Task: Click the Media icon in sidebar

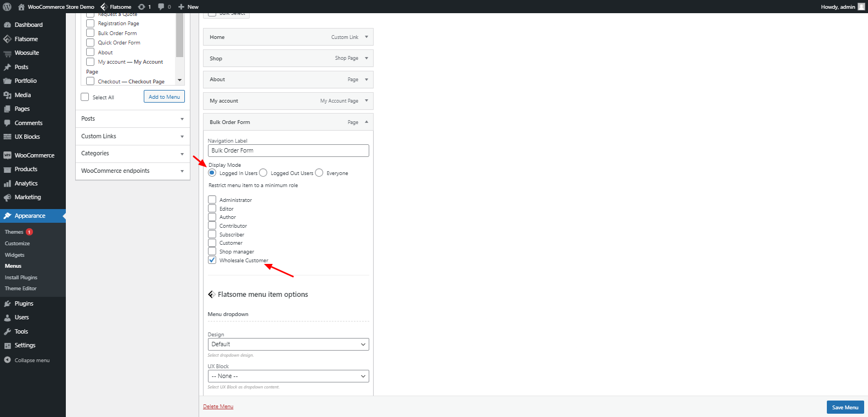Action: (7, 95)
